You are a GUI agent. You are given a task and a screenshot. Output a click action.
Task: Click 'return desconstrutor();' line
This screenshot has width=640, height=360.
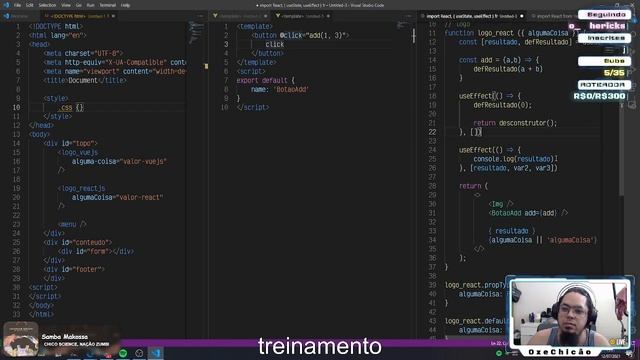pos(515,123)
